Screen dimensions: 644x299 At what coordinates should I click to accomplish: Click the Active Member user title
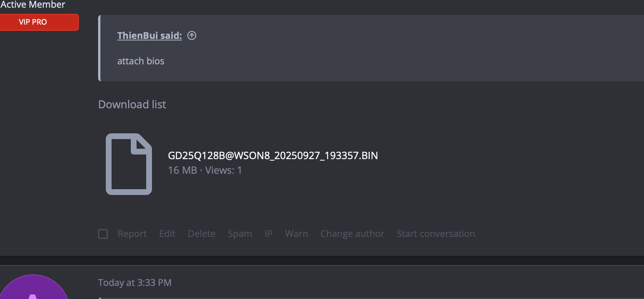pyautogui.click(x=33, y=5)
